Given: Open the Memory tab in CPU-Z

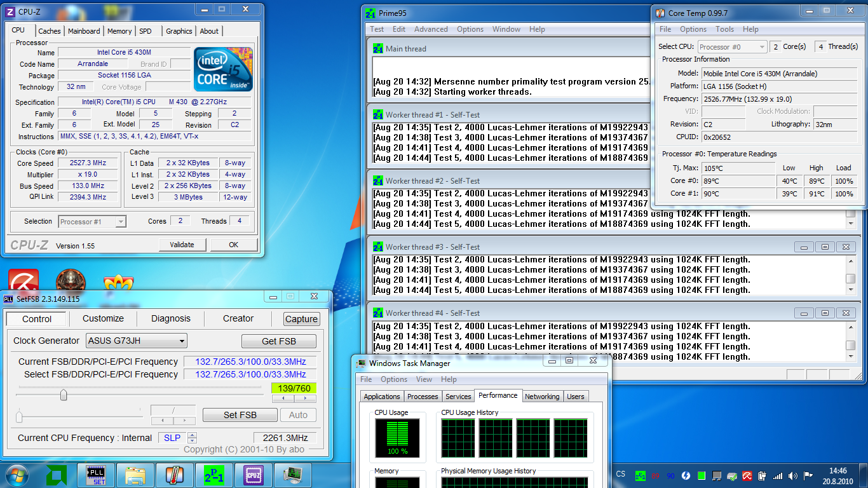Looking at the screenshot, I should pyautogui.click(x=119, y=31).
